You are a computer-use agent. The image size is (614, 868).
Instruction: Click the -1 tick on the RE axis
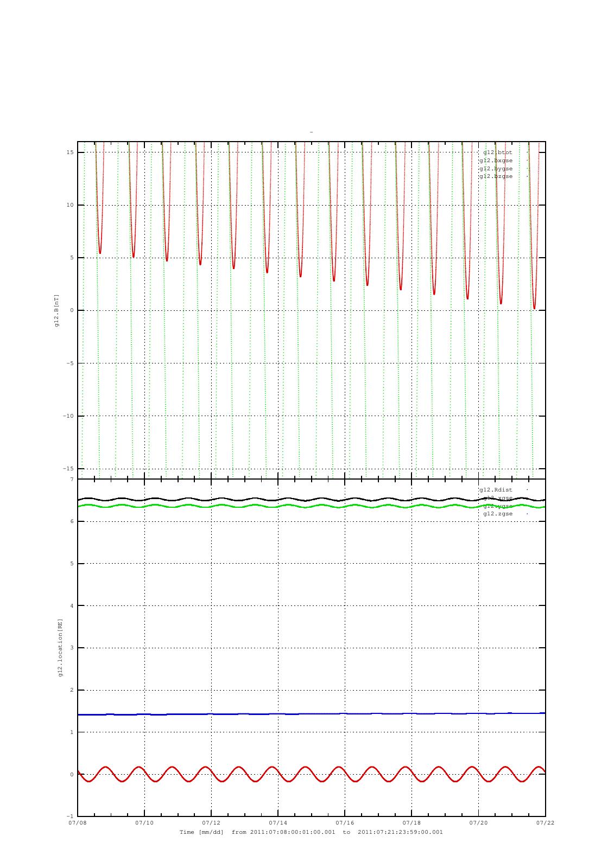71,816
